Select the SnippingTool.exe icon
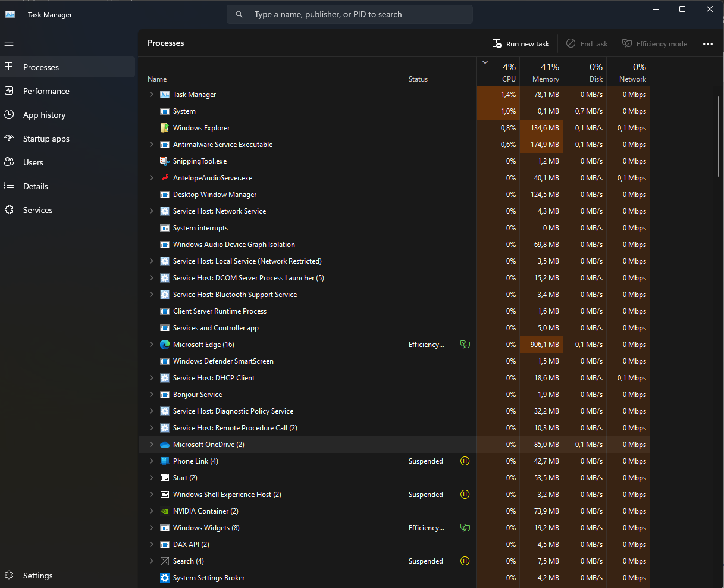 [165, 161]
